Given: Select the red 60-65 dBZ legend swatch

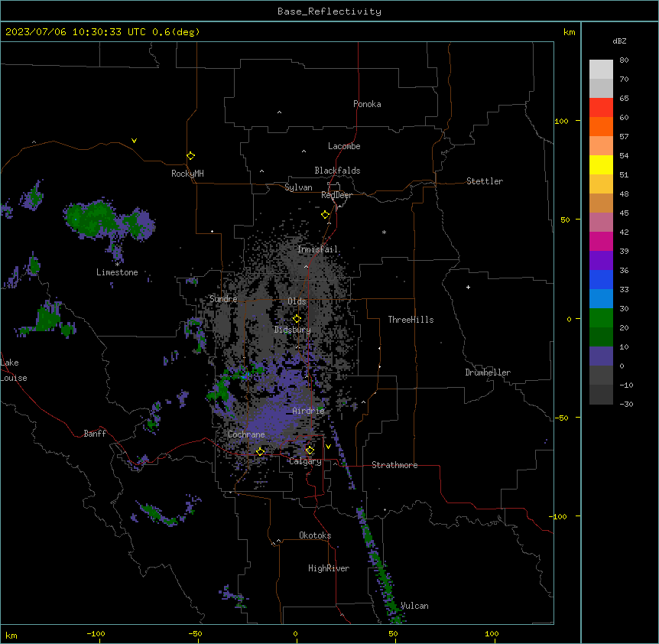Looking at the screenshot, I should [601, 108].
